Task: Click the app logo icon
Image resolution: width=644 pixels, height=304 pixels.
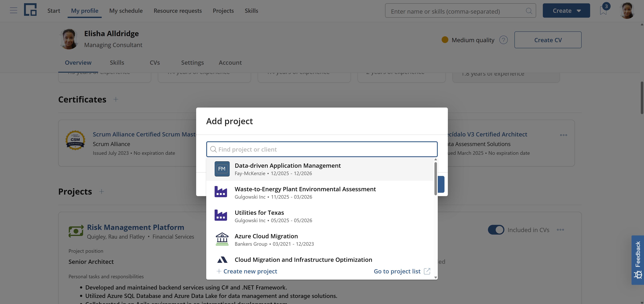Action: pos(30,10)
